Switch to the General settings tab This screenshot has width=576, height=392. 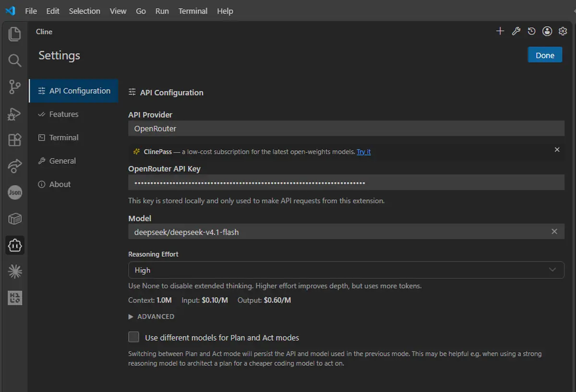pos(74,161)
